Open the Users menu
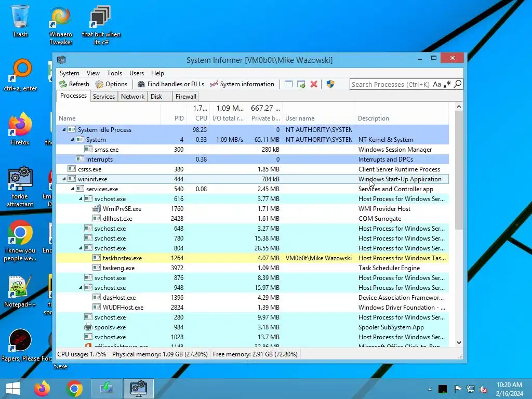This screenshot has height=399, width=532. tap(137, 73)
